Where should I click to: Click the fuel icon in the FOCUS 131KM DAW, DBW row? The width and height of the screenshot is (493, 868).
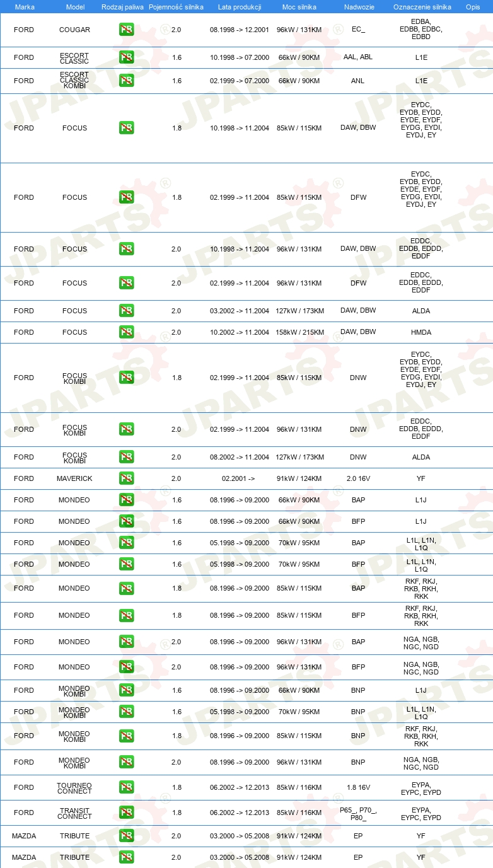[127, 249]
